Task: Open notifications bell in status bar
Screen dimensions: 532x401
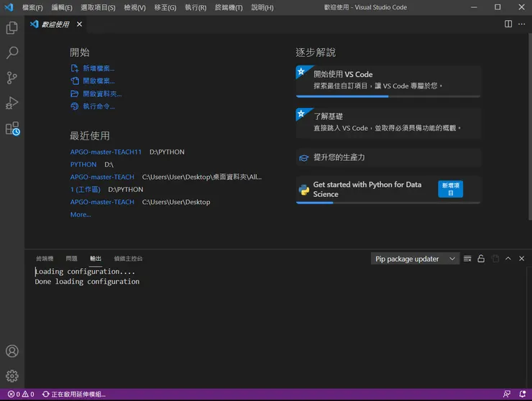Action: point(522,394)
